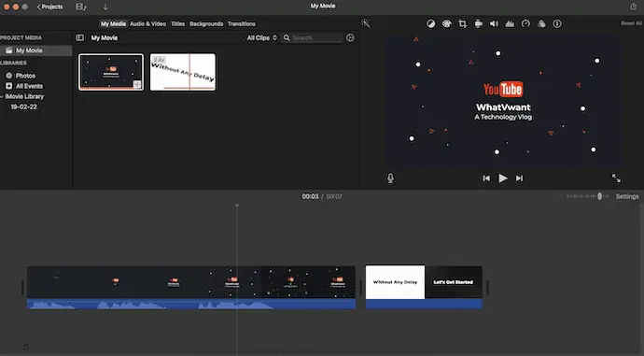Collapse the iMovie Library tree

pyautogui.click(x=2, y=96)
